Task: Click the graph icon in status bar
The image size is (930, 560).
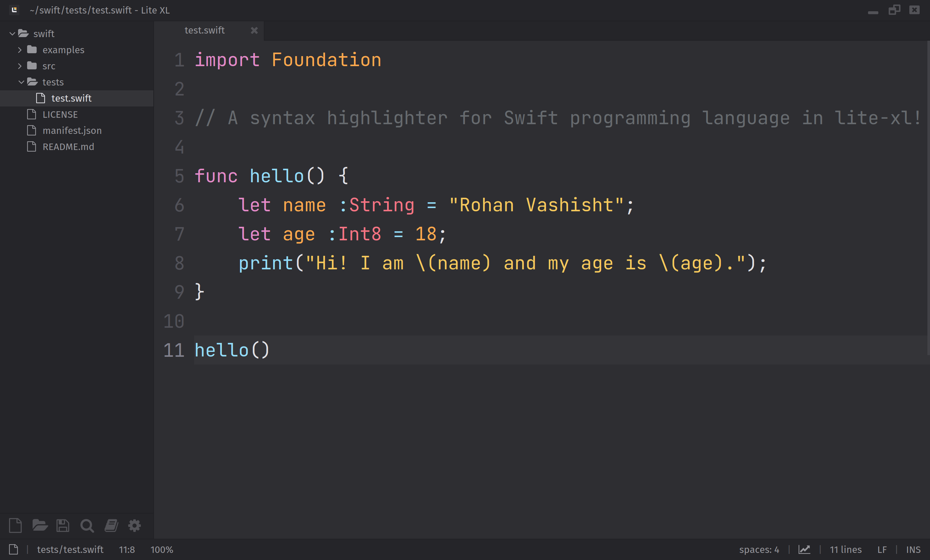Action: (x=804, y=549)
